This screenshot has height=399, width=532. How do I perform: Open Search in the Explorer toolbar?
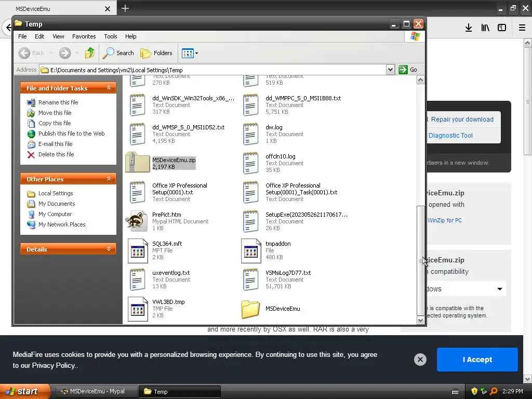118,53
